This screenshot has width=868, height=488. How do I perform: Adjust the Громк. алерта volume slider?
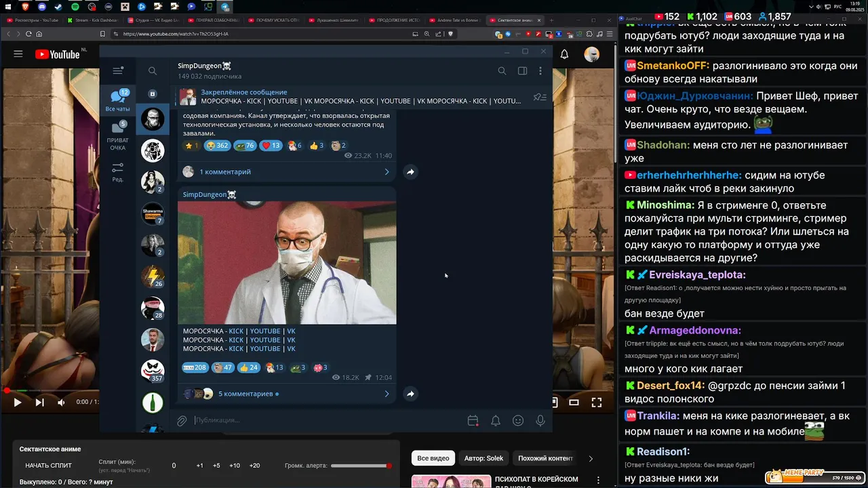click(361, 466)
